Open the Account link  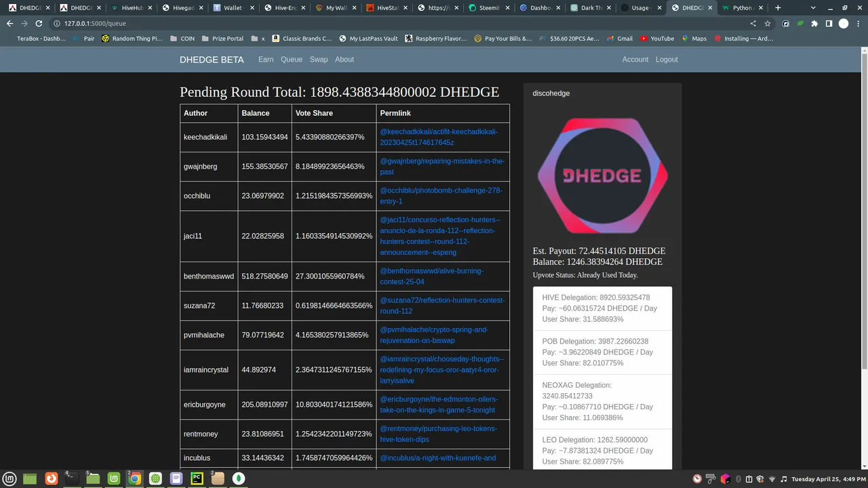[x=635, y=60]
